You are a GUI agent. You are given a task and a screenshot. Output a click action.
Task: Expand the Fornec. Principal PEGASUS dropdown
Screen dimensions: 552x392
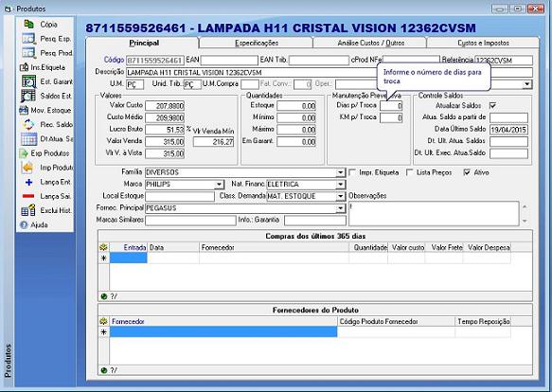(341, 208)
